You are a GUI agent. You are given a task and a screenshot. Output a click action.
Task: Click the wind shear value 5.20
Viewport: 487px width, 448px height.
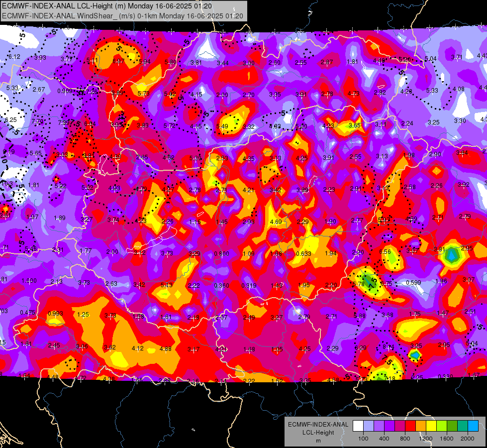pyautogui.click(x=404, y=59)
